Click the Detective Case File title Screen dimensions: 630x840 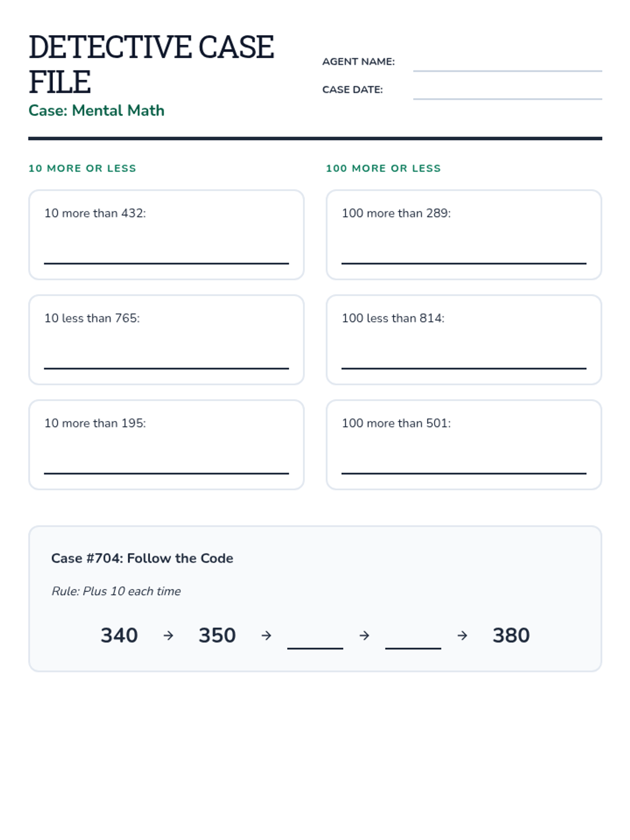point(151,64)
